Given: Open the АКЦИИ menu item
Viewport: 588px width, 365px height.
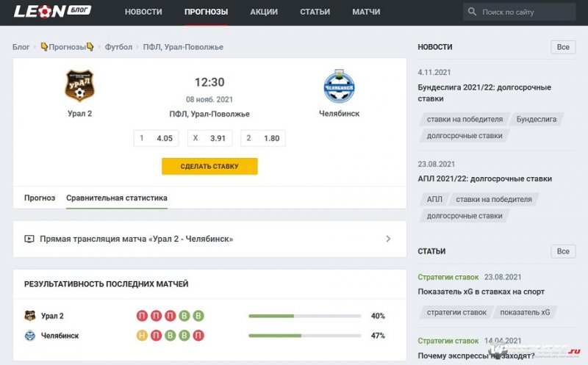Looking at the screenshot, I should pyautogui.click(x=264, y=12).
